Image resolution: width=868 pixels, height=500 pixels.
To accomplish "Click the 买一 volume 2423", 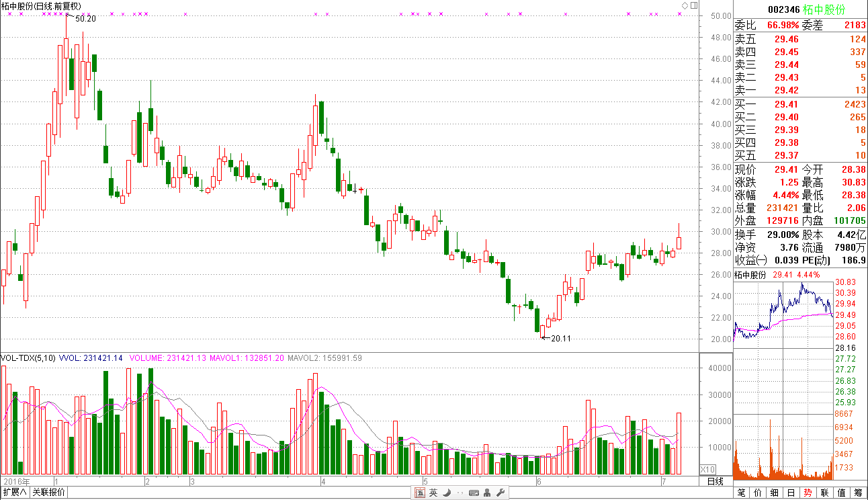I will [855, 104].
